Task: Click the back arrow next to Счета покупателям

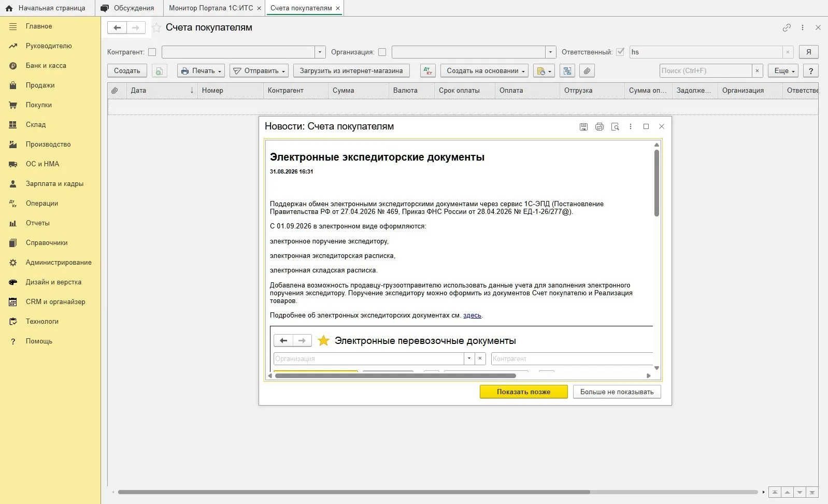Action: coord(117,28)
